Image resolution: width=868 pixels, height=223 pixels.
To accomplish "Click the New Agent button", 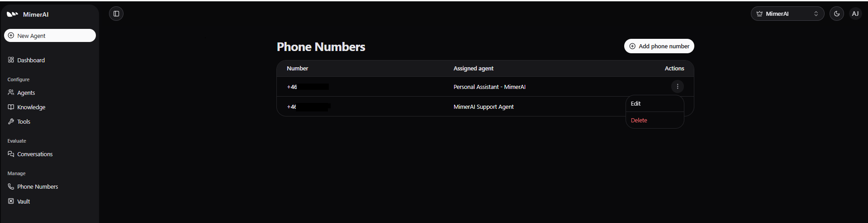I will pyautogui.click(x=50, y=36).
